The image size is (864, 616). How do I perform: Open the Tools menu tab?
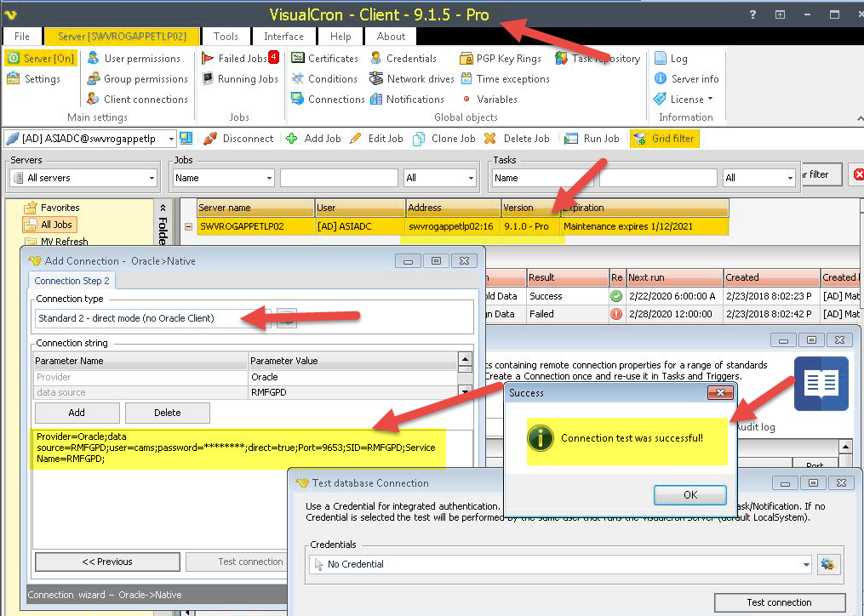click(226, 37)
